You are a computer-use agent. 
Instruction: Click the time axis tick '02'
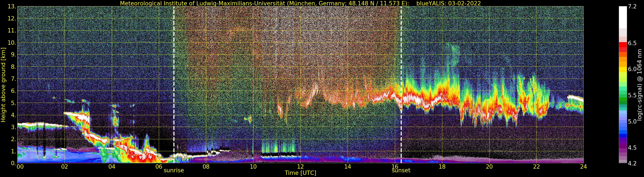pos(65,166)
